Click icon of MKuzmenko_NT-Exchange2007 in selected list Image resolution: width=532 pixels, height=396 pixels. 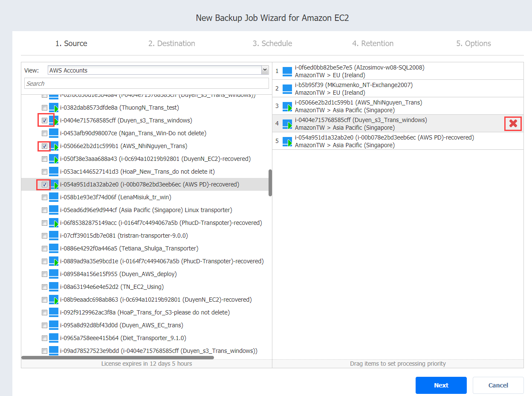pyautogui.click(x=287, y=89)
